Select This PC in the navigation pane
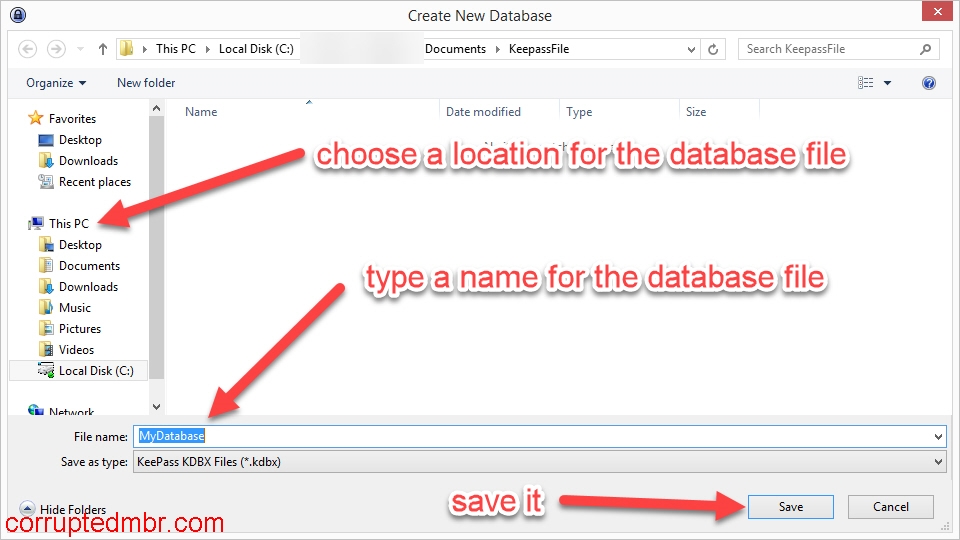960x540 pixels. pos(69,223)
